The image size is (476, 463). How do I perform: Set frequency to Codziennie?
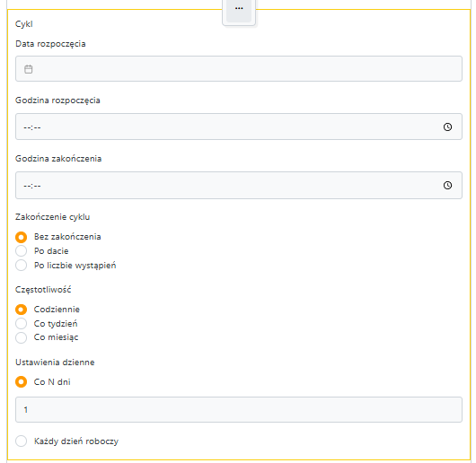click(x=21, y=310)
